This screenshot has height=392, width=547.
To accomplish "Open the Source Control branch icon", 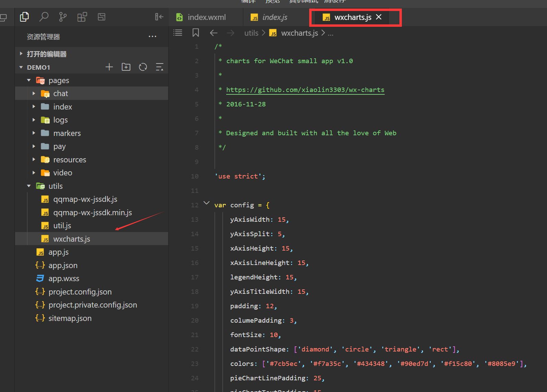I will (63, 17).
